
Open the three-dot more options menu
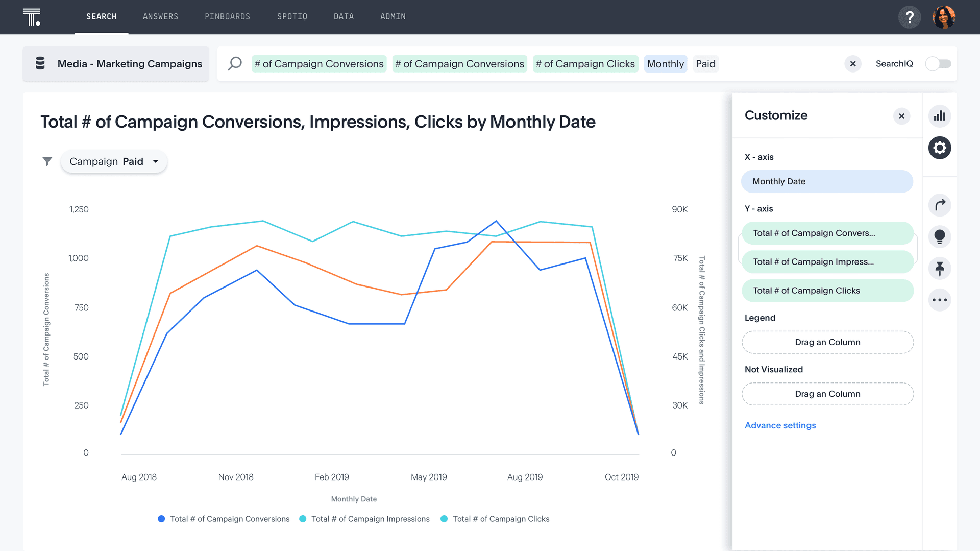coord(939,300)
